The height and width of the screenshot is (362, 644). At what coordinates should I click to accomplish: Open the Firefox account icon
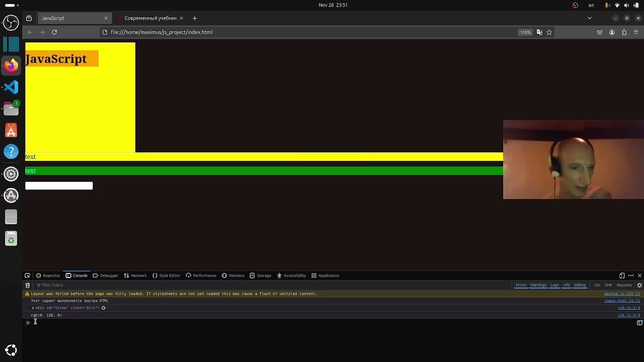(x=612, y=32)
